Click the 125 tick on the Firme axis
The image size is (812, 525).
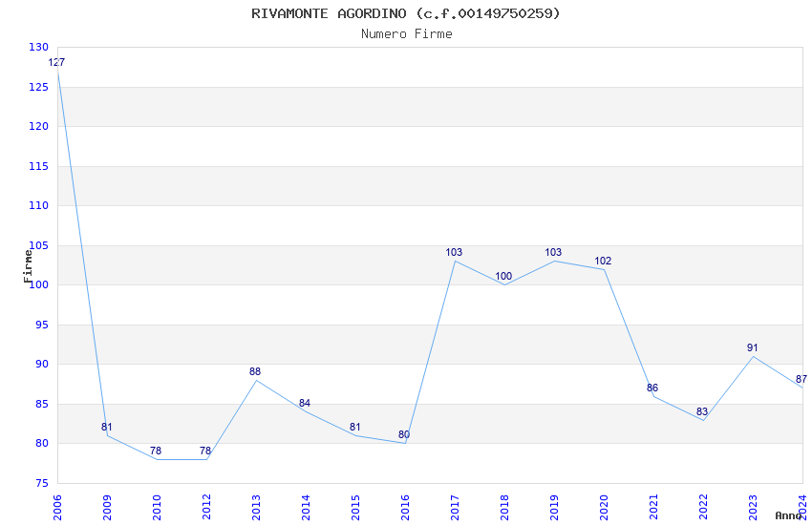point(38,87)
